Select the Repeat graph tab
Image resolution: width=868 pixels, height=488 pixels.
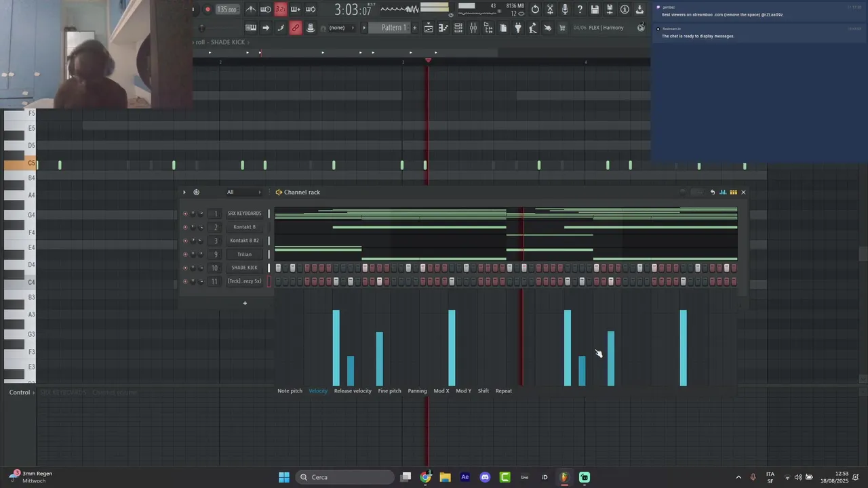pyautogui.click(x=504, y=391)
